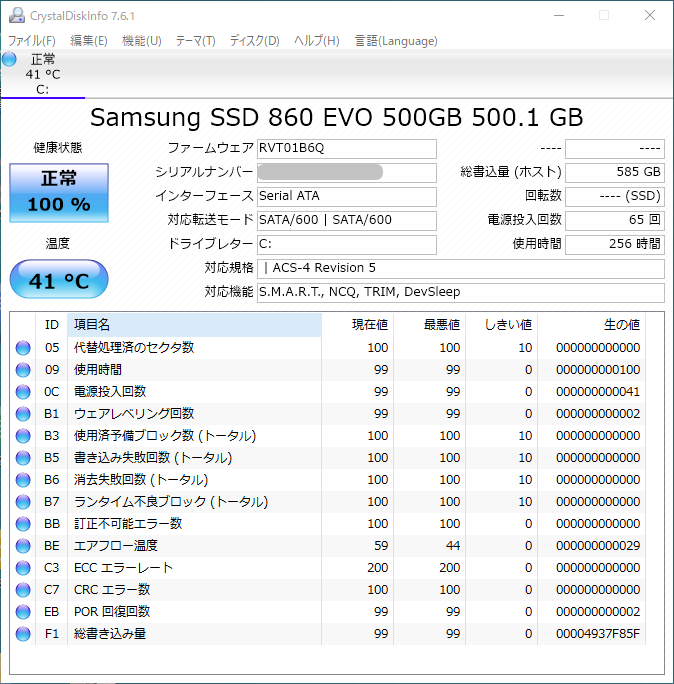Click status orb for row C3 ECC エラーレート
The width and height of the screenshot is (674, 684).
point(23,568)
